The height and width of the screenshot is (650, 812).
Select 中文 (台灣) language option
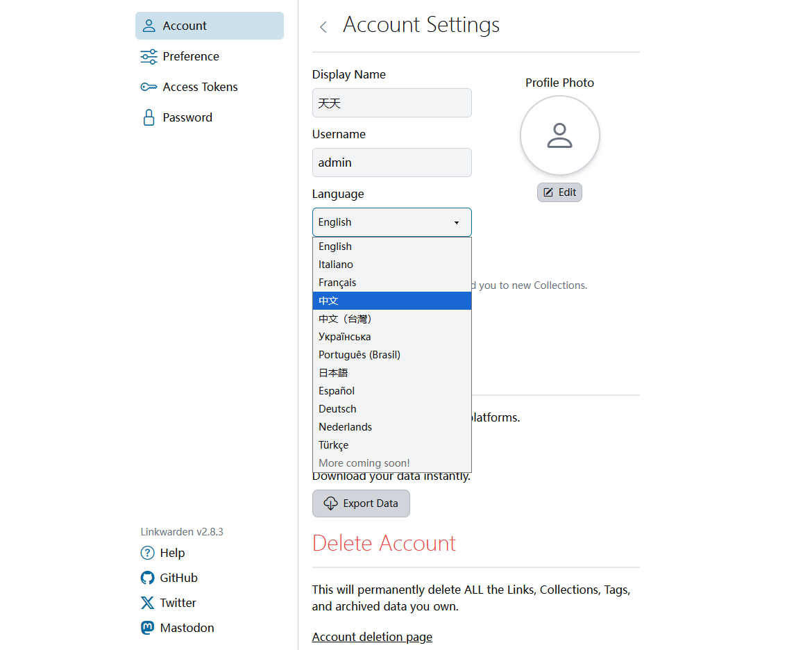391,319
